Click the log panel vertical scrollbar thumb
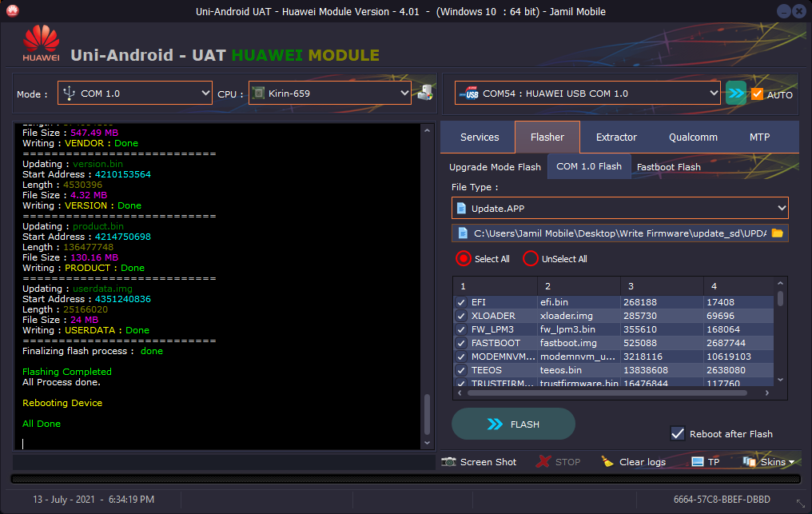This screenshot has height=514, width=812. tap(428, 415)
